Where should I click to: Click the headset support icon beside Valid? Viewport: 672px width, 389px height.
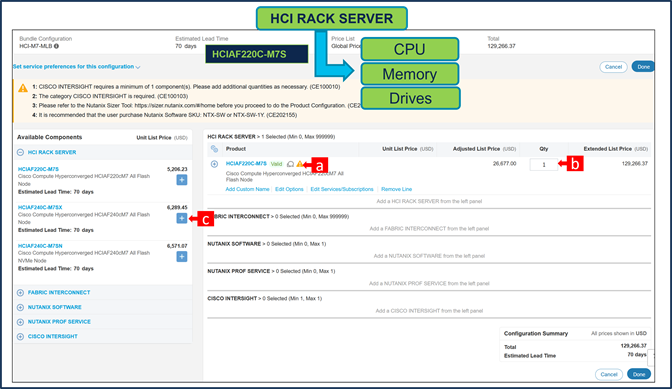click(x=290, y=164)
